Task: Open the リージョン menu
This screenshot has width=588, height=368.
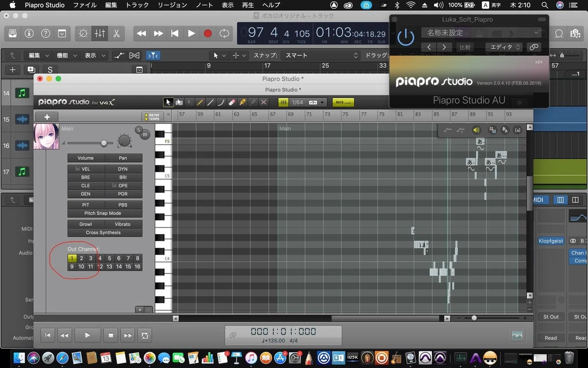Action: point(171,5)
